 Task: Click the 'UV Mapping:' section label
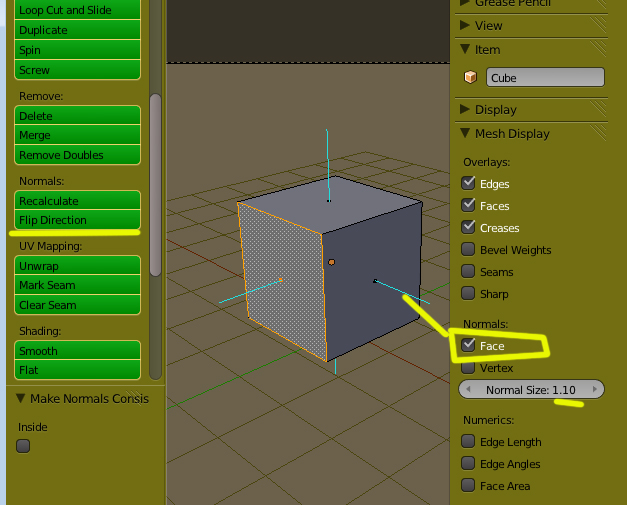coord(50,246)
